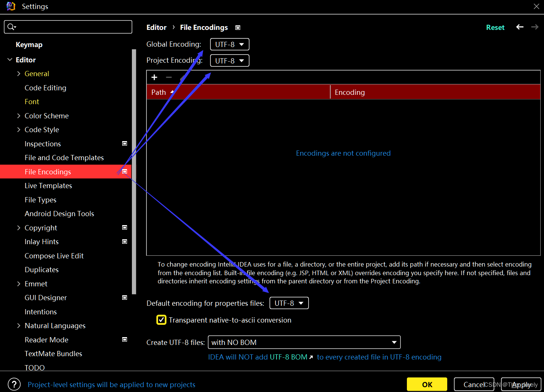Click 'Encodings are not configured' text
544x392 pixels.
coord(343,153)
